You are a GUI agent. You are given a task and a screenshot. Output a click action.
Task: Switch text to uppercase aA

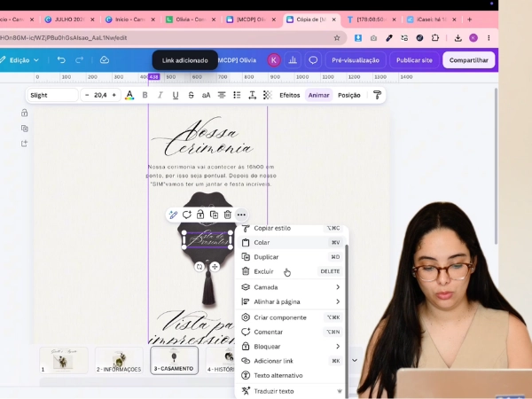click(x=207, y=96)
